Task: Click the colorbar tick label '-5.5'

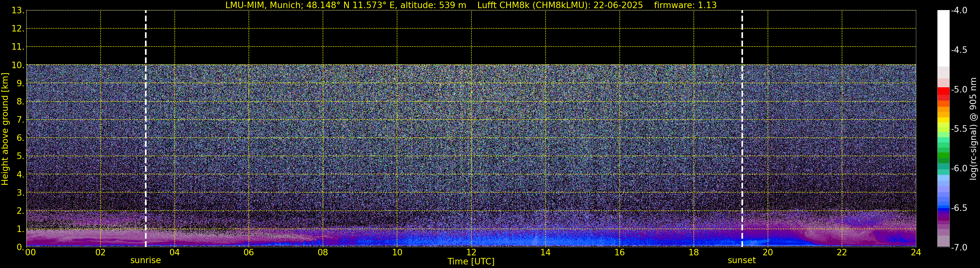Action: tap(959, 129)
